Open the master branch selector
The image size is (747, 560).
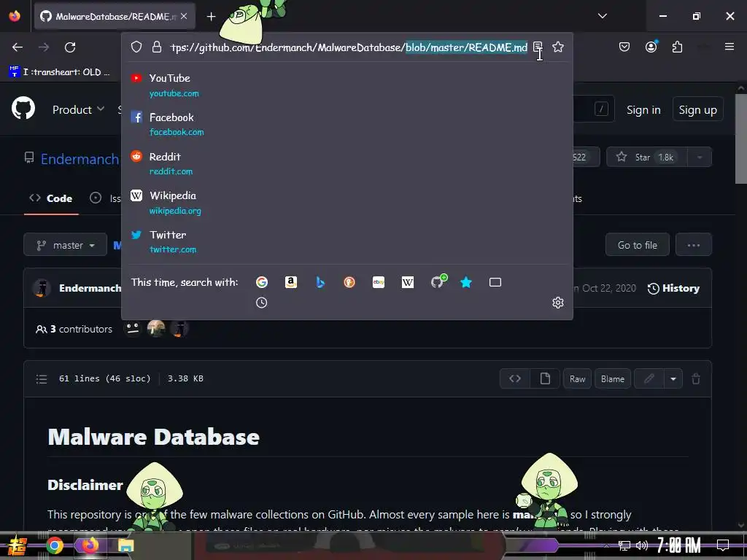pos(65,245)
